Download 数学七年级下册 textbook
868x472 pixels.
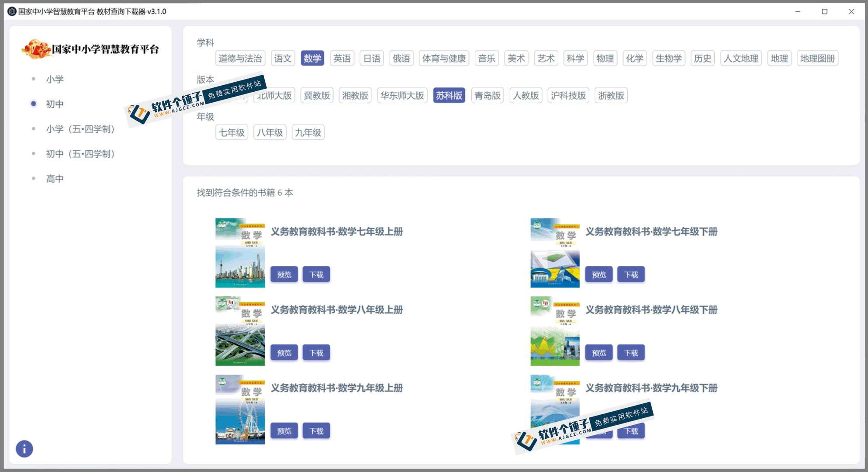(631, 274)
